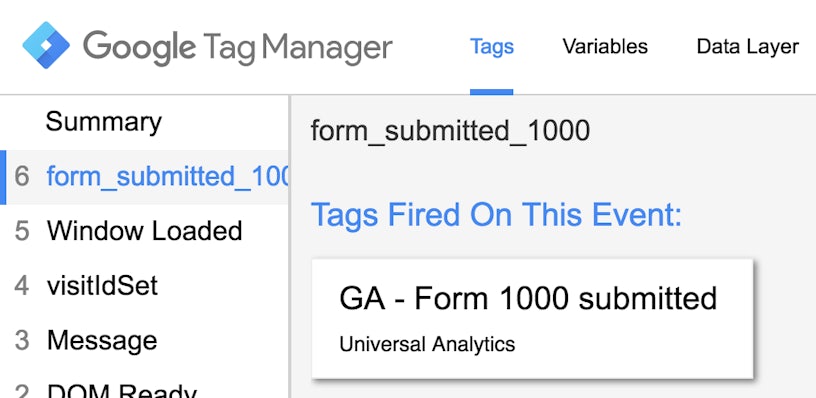Click the Tags Fired On This Event heading

click(x=496, y=215)
